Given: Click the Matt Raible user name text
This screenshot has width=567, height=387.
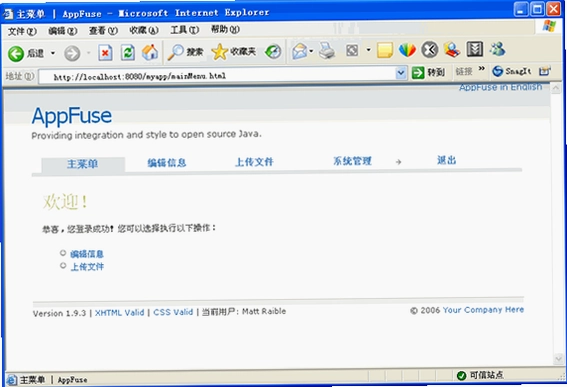Looking at the screenshot, I should pos(264,311).
